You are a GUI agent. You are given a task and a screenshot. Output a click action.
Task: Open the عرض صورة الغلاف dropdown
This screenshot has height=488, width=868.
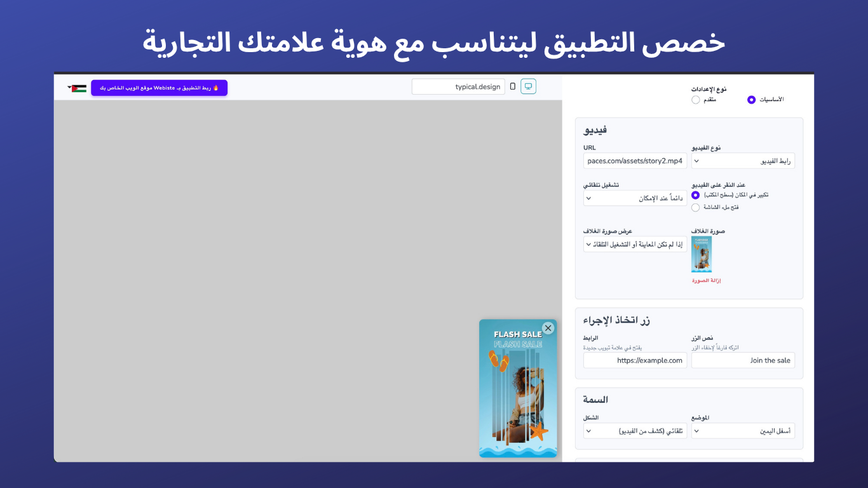(x=635, y=244)
